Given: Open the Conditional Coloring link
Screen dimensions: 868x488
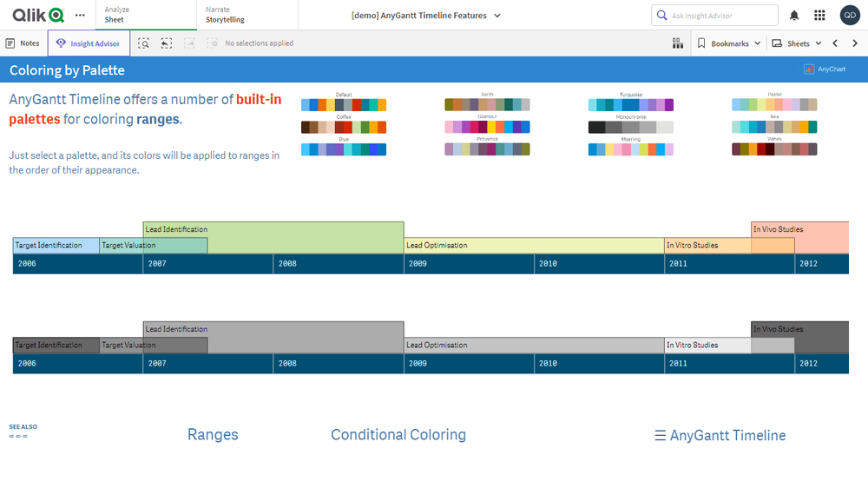Looking at the screenshot, I should coord(398,435).
